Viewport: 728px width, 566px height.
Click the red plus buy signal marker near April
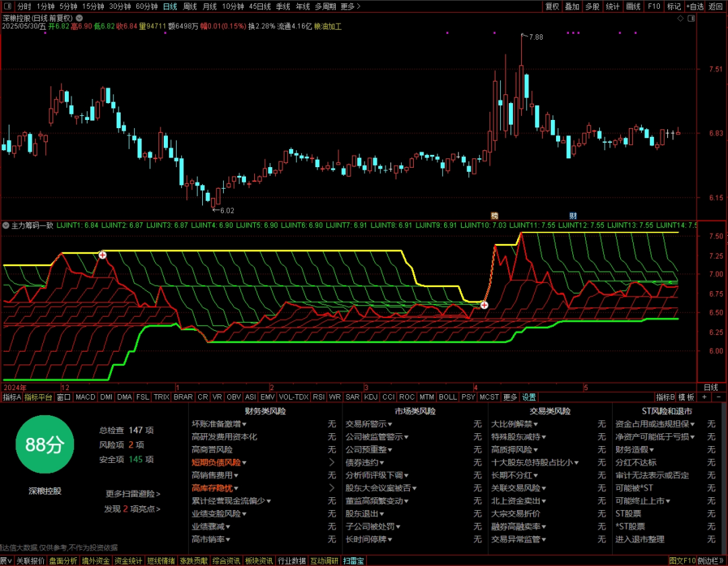(x=484, y=305)
